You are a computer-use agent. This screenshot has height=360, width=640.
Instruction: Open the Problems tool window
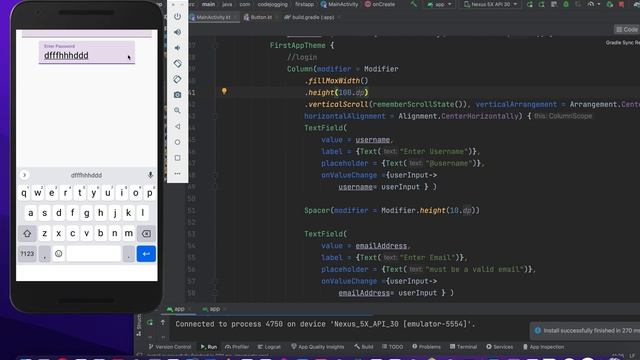point(426,347)
